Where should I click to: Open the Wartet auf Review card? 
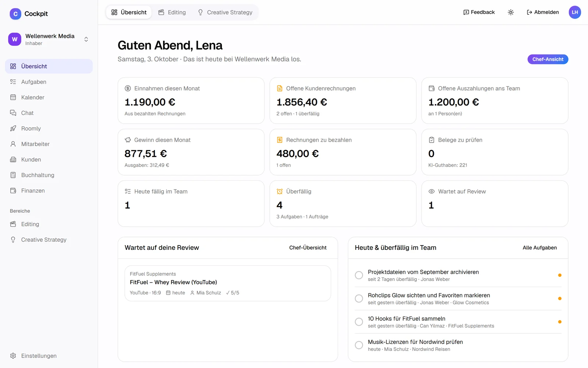tap(495, 204)
